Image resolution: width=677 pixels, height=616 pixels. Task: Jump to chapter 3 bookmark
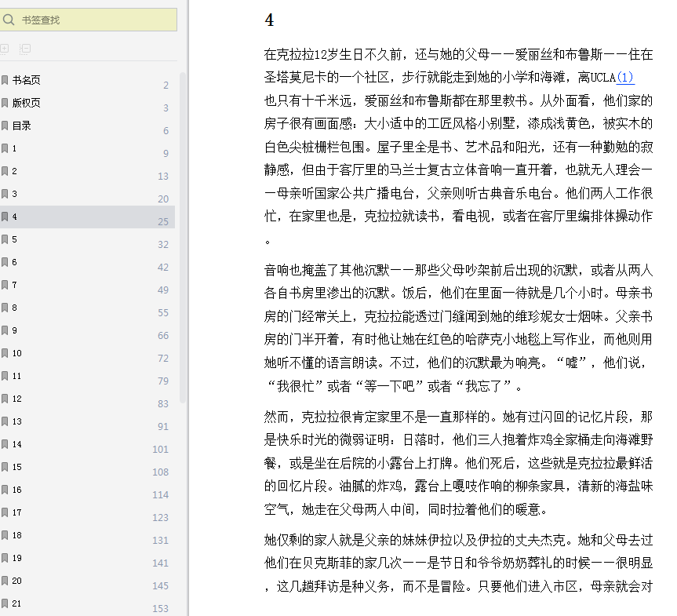coord(86,194)
